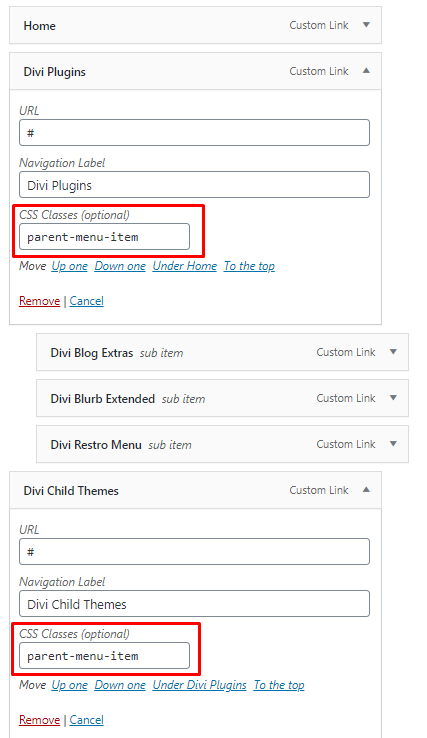Move Divi Child Themes To the top
This screenshot has height=738, width=427.
[x=279, y=685]
